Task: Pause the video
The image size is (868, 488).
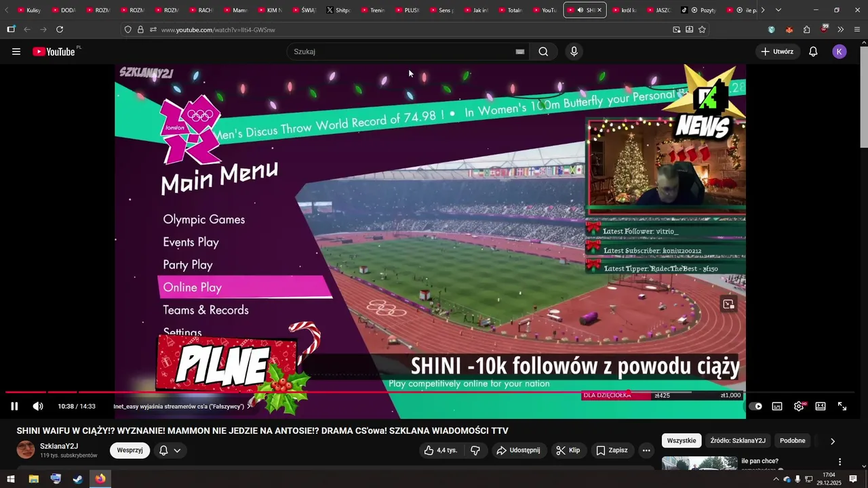Action: pyautogui.click(x=14, y=406)
